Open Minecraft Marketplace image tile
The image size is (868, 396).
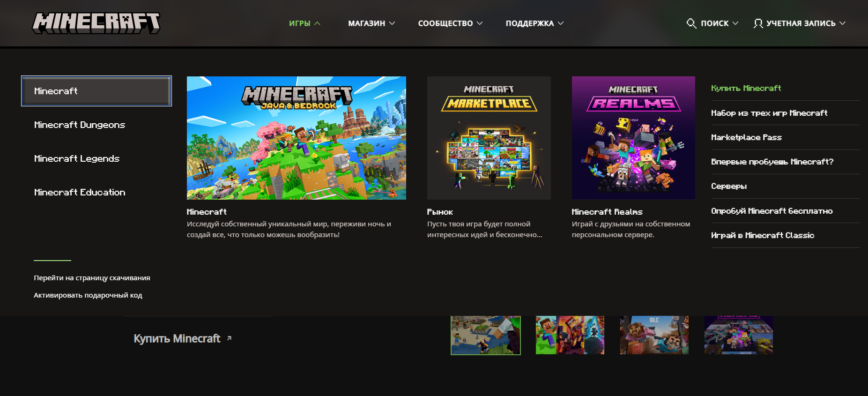pyautogui.click(x=489, y=138)
